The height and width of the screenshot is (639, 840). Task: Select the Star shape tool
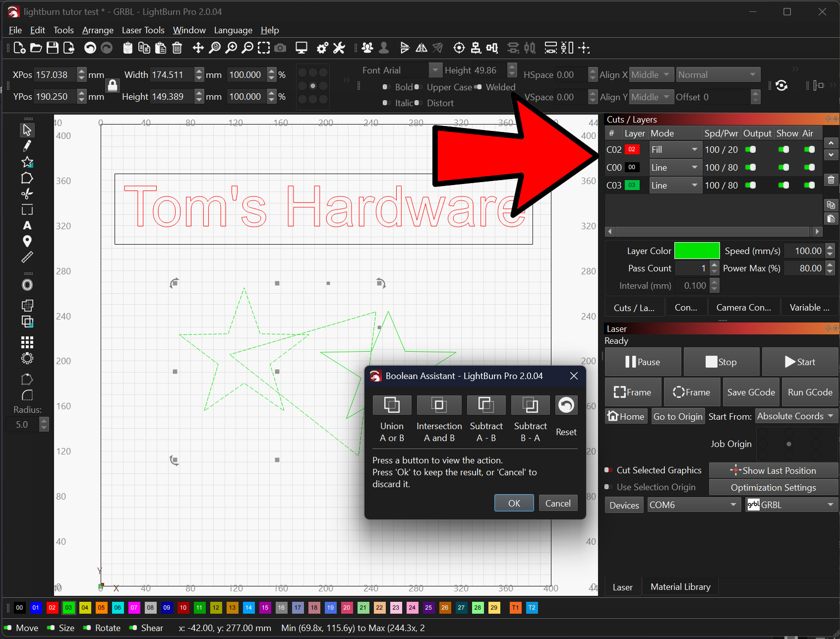(27, 162)
